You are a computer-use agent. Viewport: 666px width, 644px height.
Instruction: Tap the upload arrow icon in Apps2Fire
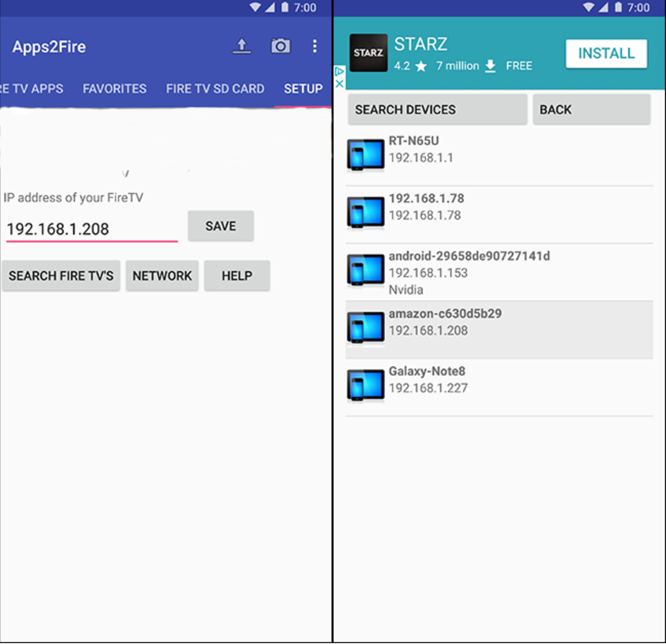(x=242, y=46)
